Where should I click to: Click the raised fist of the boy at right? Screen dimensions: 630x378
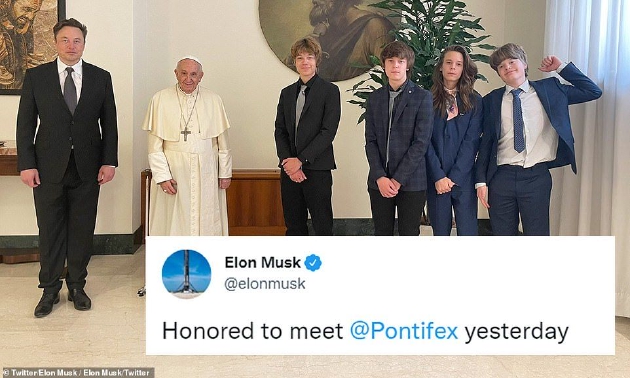(x=549, y=63)
